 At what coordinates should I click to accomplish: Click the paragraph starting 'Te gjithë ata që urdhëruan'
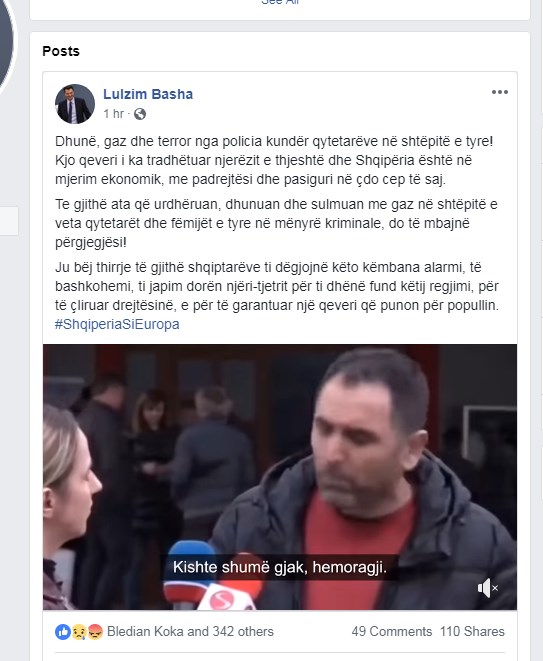coord(276,223)
